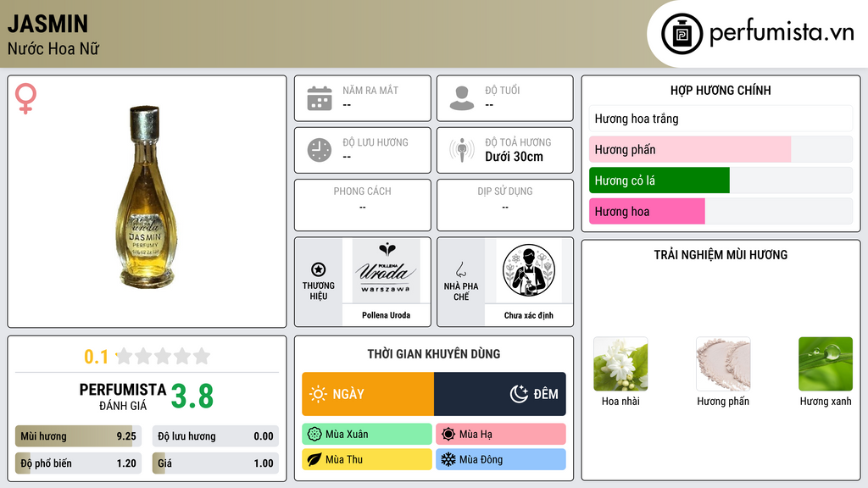
Task: Click the green 3.8 Perfumista score
Action: (192, 396)
